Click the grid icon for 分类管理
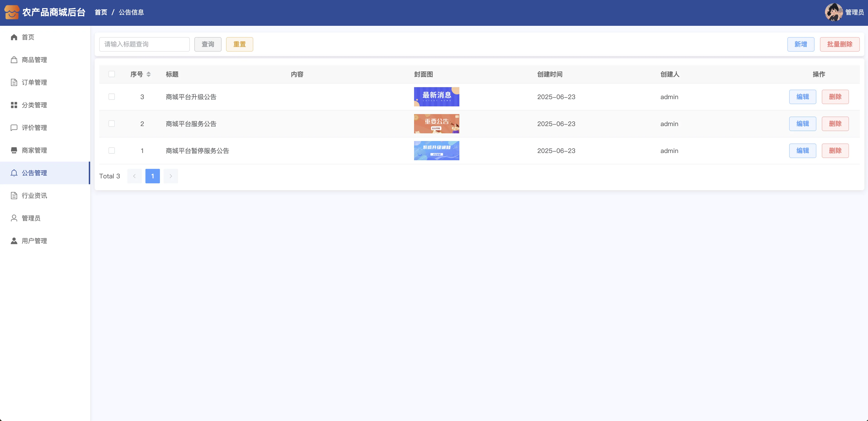The height and width of the screenshot is (421, 868). 14,105
